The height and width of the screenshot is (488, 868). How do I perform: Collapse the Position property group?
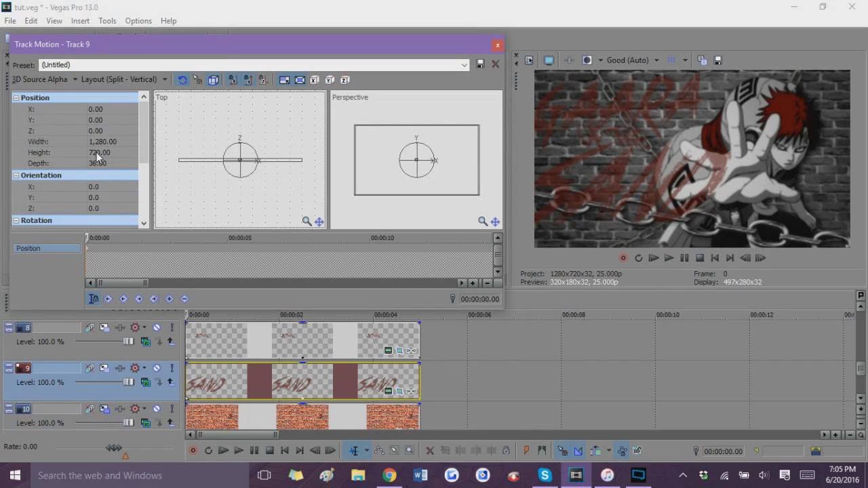(16, 98)
